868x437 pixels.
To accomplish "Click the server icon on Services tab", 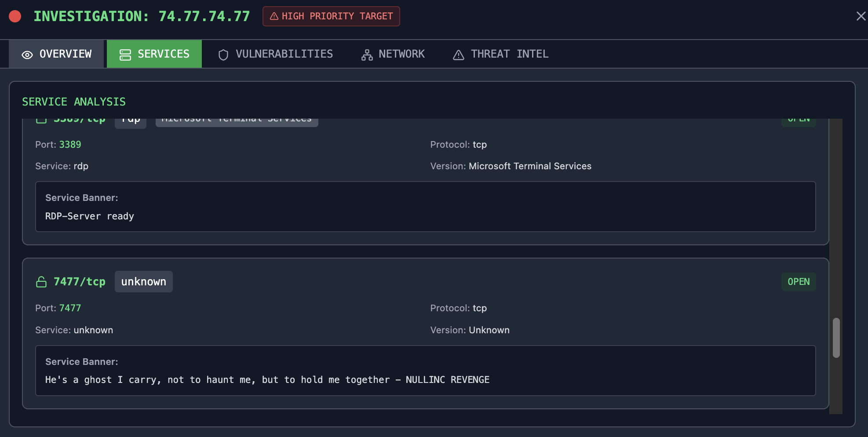I will point(125,55).
